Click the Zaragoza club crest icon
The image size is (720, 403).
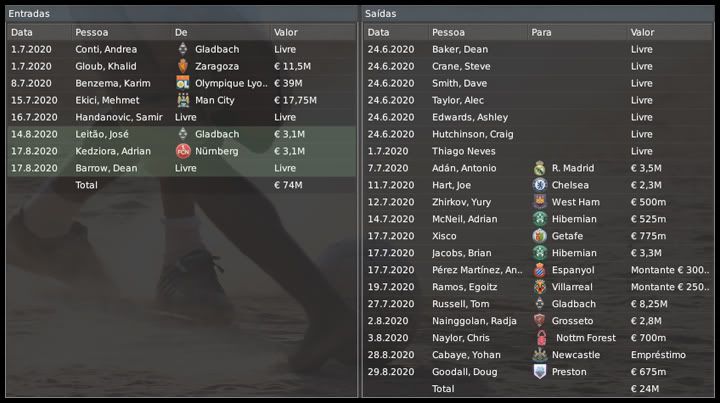(182, 66)
